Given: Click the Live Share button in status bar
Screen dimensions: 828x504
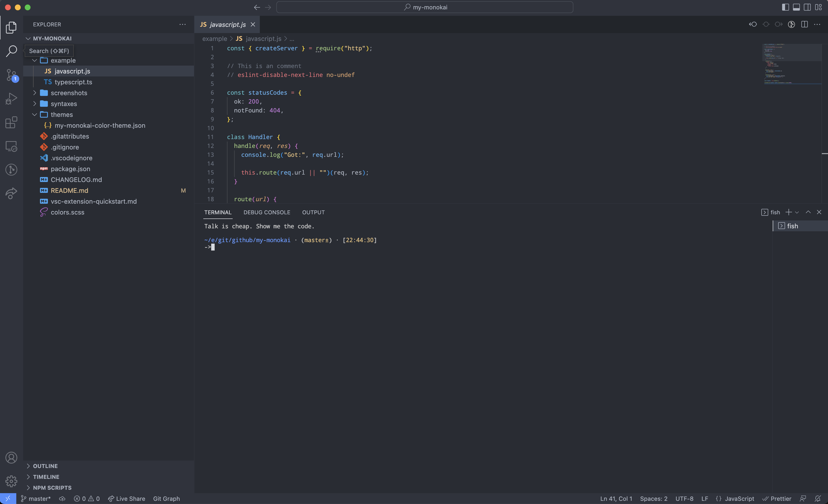Looking at the screenshot, I should [x=126, y=499].
